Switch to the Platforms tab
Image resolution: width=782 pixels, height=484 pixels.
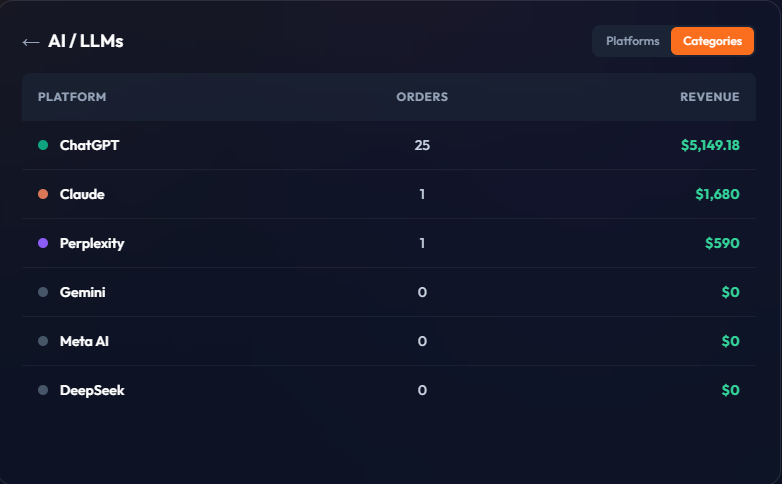[x=632, y=41]
